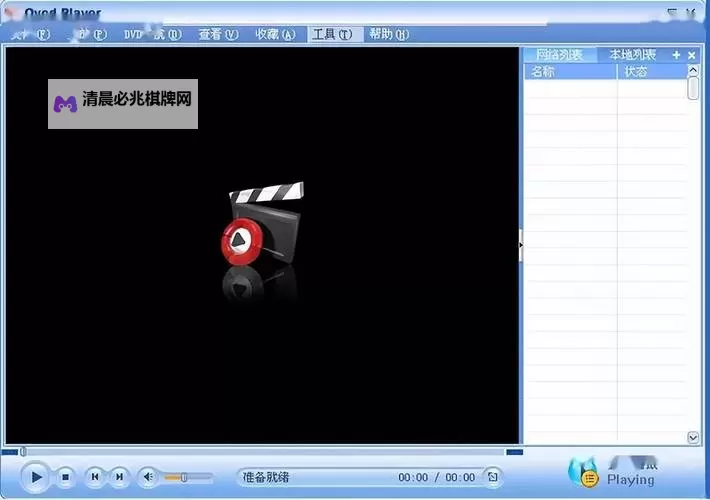Click the playlist scrollbar down arrow
Image resolution: width=710 pixels, height=500 pixels.
pyautogui.click(x=693, y=438)
